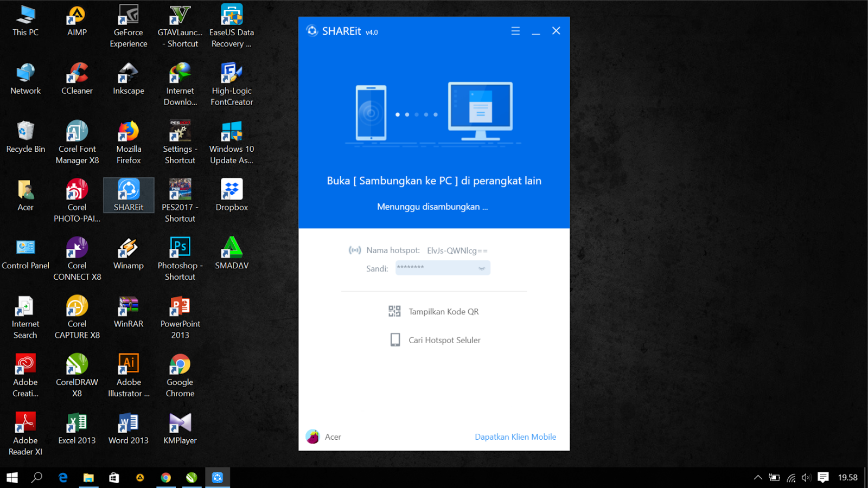This screenshot has width=868, height=488.
Task: Open the Action Center notifications
Action: [x=823, y=478]
